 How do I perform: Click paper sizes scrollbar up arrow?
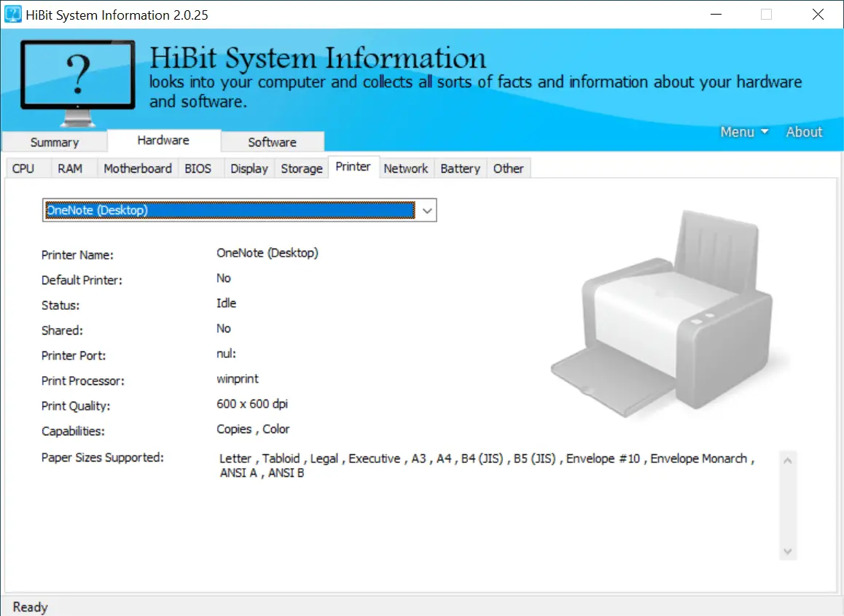click(787, 461)
